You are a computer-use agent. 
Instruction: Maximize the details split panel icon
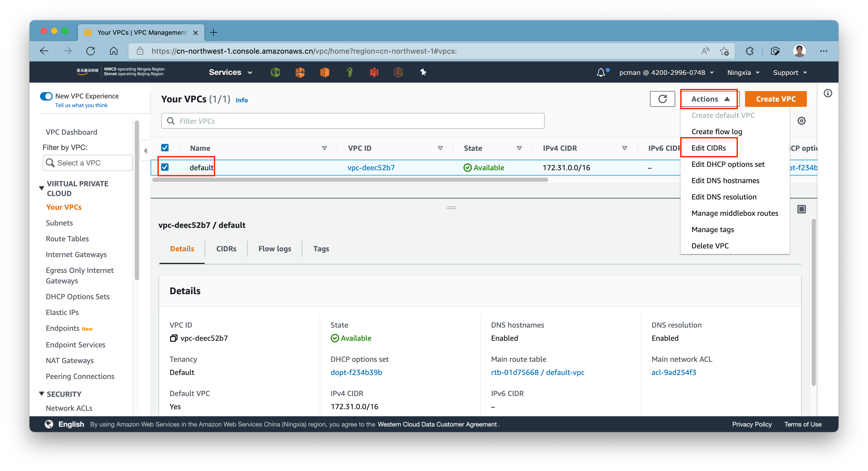click(x=802, y=209)
